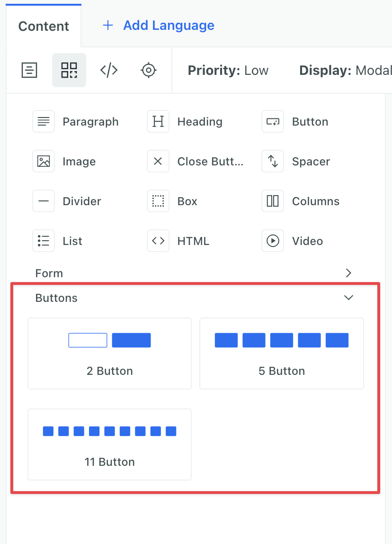Viewport: 392px width, 544px height.
Task: Add a Spacer block
Action: coord(298,161)
